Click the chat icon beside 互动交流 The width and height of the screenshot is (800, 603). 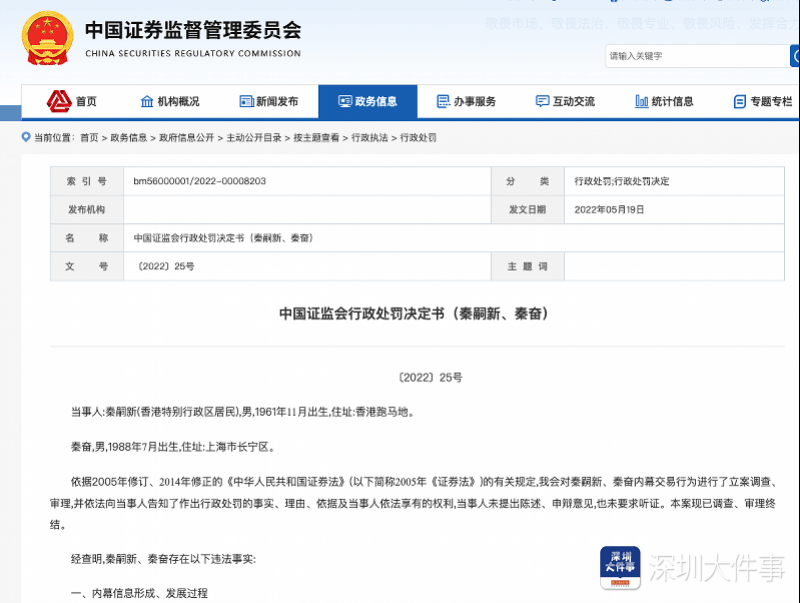tap(542, 102)
